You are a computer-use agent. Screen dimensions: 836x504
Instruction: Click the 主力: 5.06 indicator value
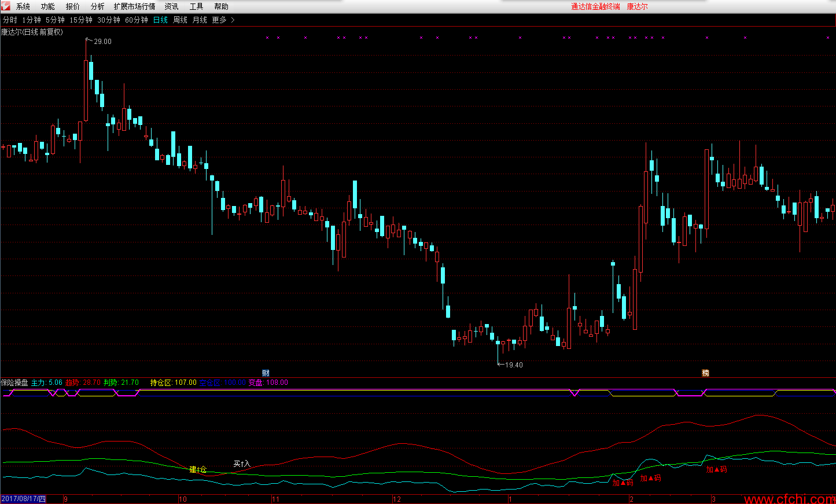pos(47,382)
